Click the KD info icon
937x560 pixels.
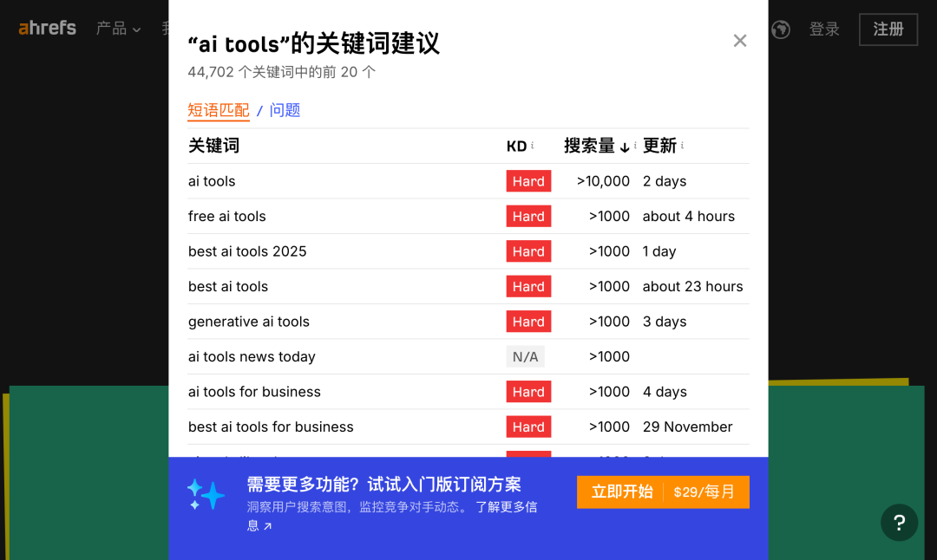tap(533, 146)
